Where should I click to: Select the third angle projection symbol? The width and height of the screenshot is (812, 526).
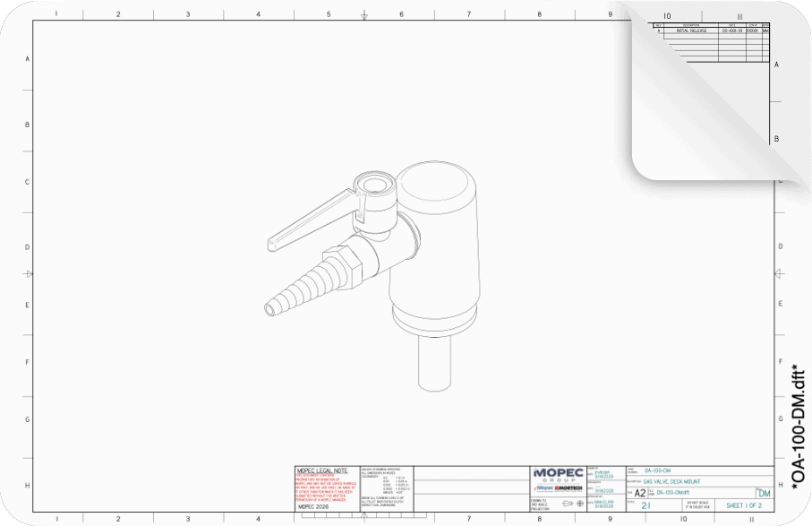(x=579, y=504)
